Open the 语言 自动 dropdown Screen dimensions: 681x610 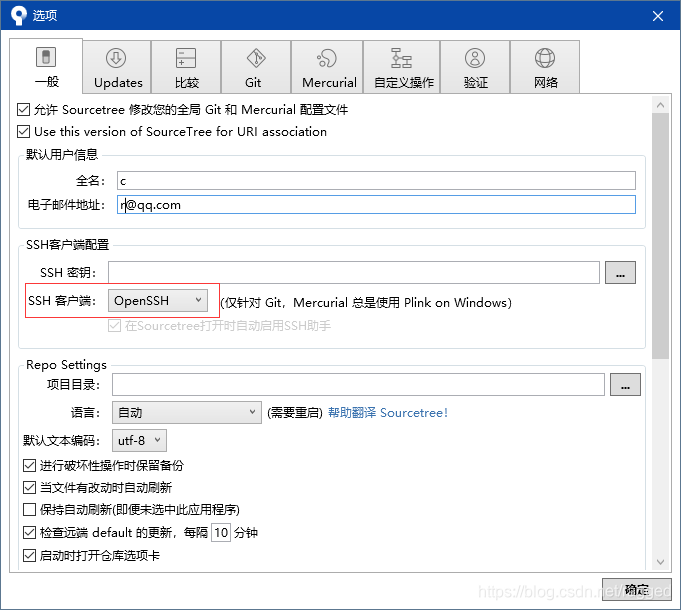pos(187,412)
